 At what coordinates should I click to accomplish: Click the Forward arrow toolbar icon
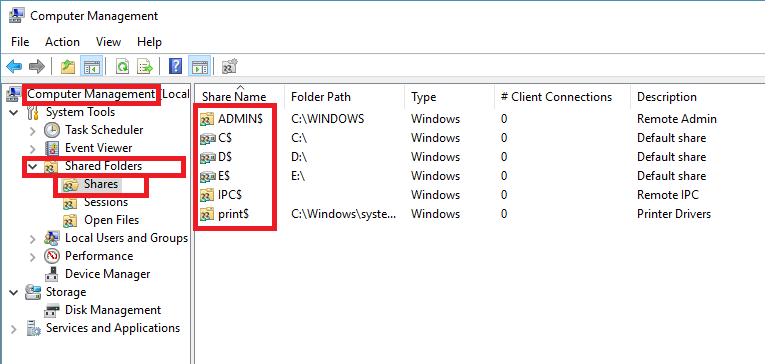[x=37, y=66]
